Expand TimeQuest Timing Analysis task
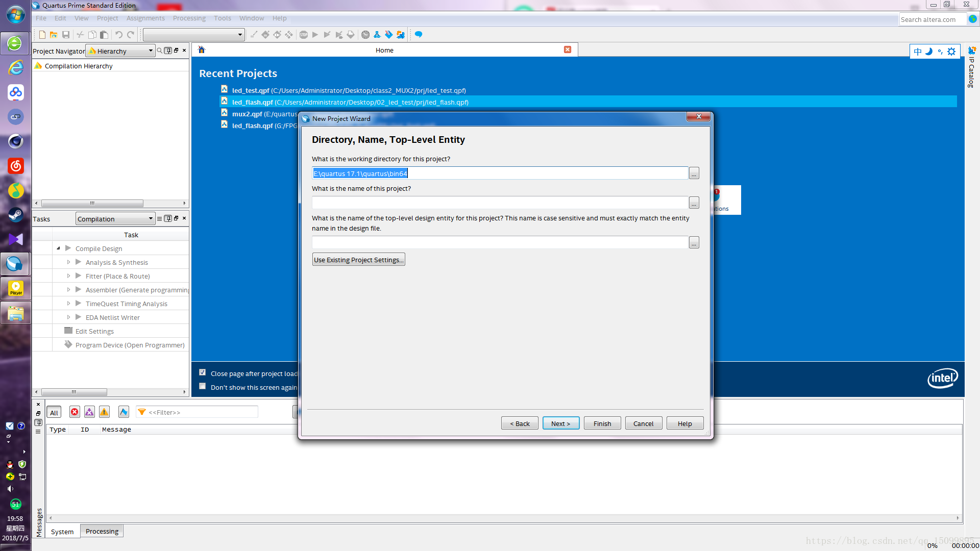 pos(68,303)
